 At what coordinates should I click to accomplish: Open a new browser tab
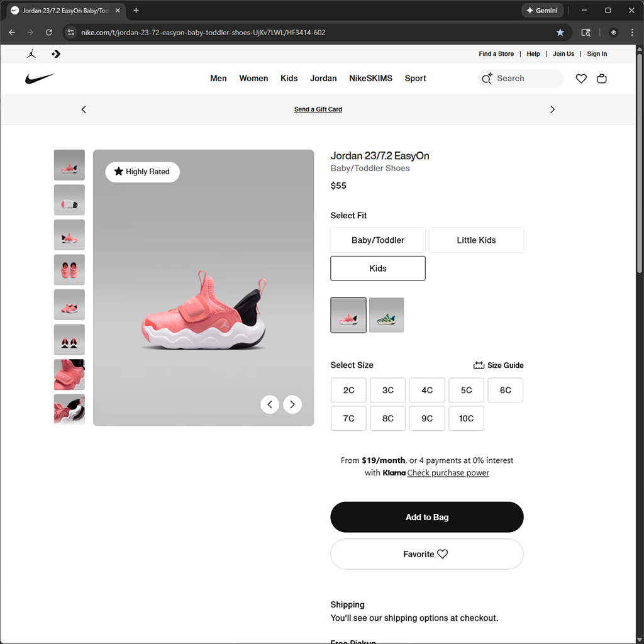click(x=136, y=10)
